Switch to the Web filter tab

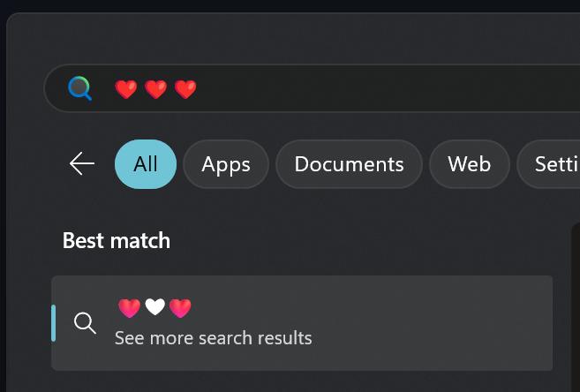(x=469, y=164)
